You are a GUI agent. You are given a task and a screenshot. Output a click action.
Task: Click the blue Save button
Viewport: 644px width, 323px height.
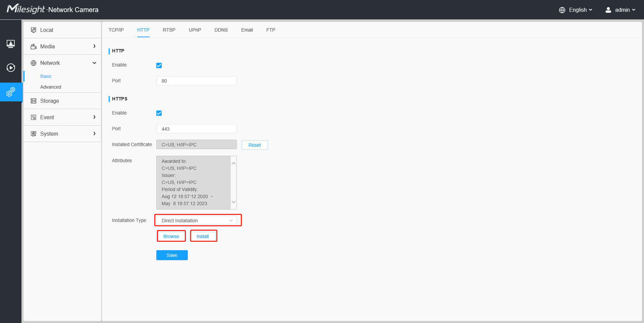point(172,255)
